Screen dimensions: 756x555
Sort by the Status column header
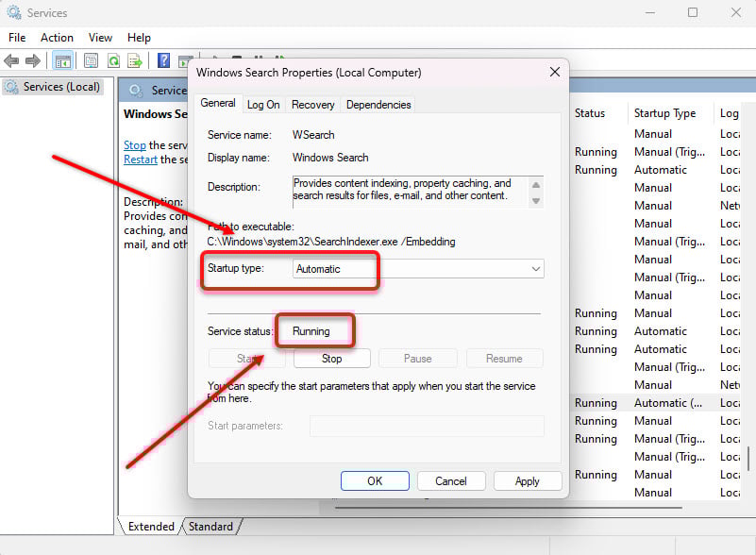[589, 113]
